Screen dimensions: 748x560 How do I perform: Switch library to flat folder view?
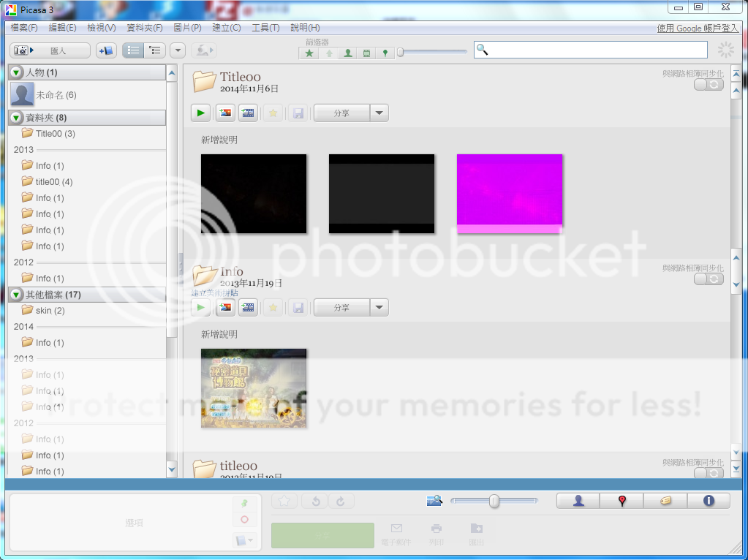(x=133, y=50)
